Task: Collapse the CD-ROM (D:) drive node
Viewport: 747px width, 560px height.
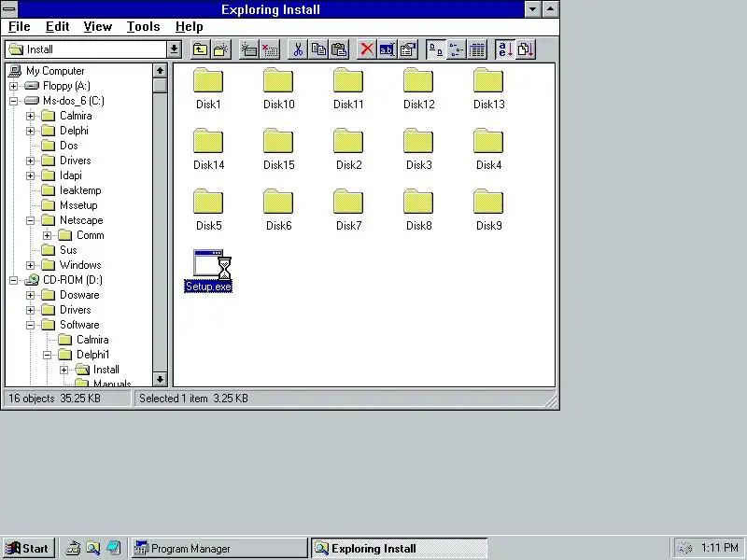Action: (x=13, y=280)
